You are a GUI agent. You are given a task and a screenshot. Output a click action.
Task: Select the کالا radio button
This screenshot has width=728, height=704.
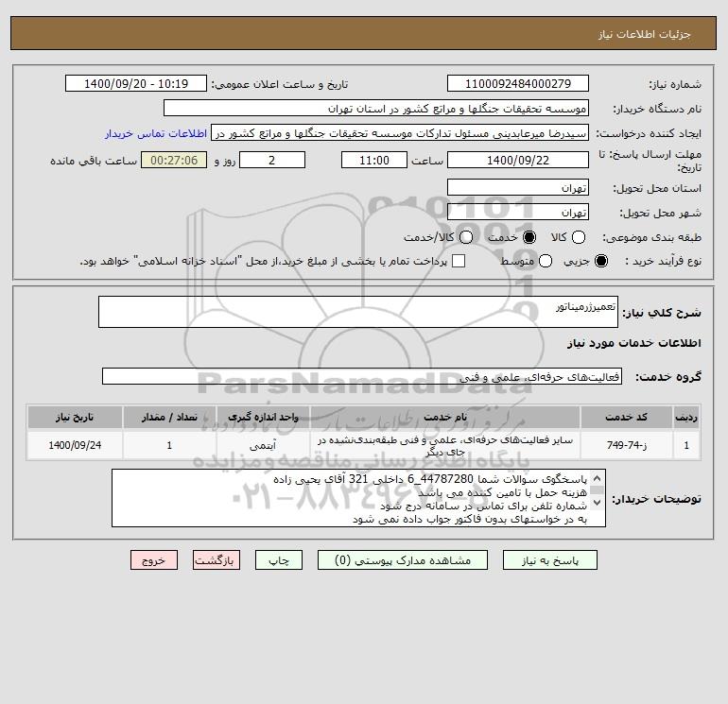(579, 237)
